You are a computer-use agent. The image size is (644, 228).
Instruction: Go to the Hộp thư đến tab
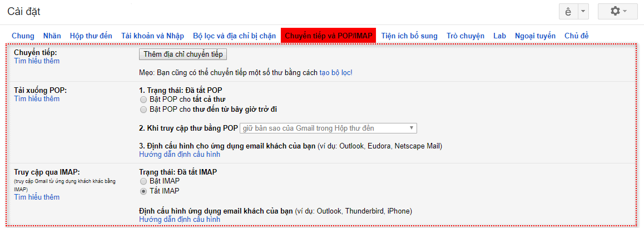pyautogui.click(x=91, y=36)
